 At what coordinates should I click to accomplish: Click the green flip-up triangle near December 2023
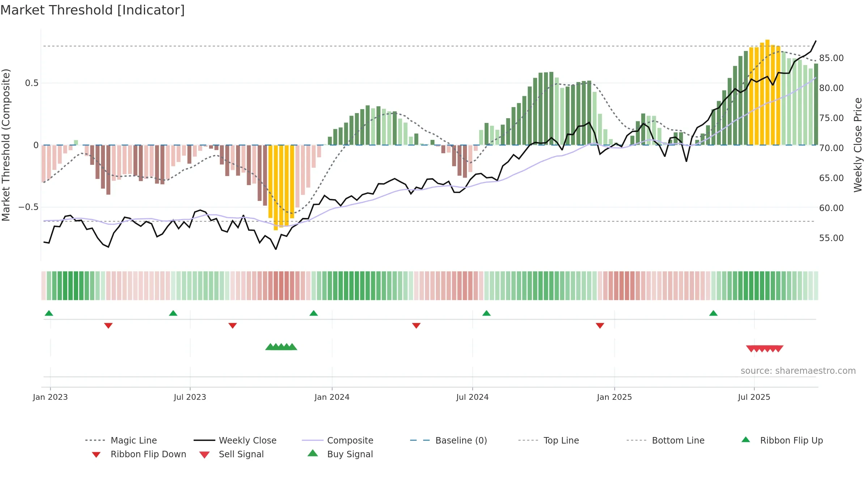coord(314,313)
